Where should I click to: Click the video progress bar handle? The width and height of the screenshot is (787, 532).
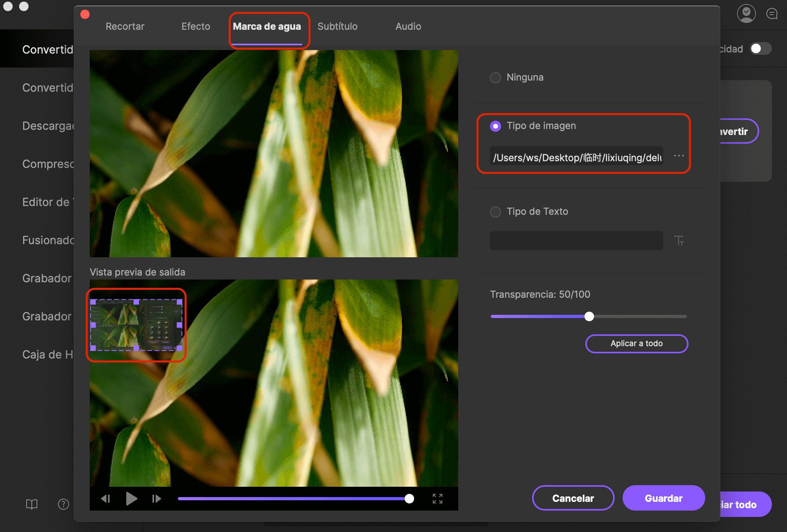pos(409,499)
